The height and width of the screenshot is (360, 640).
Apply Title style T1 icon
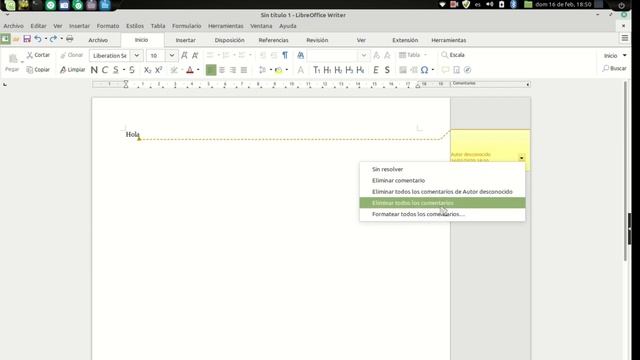click(316, 70)
